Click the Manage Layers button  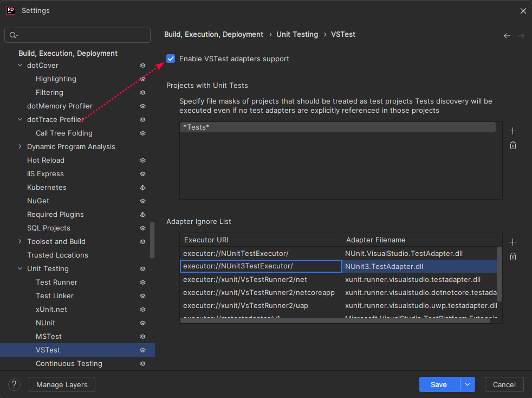(x=62, y=384)
